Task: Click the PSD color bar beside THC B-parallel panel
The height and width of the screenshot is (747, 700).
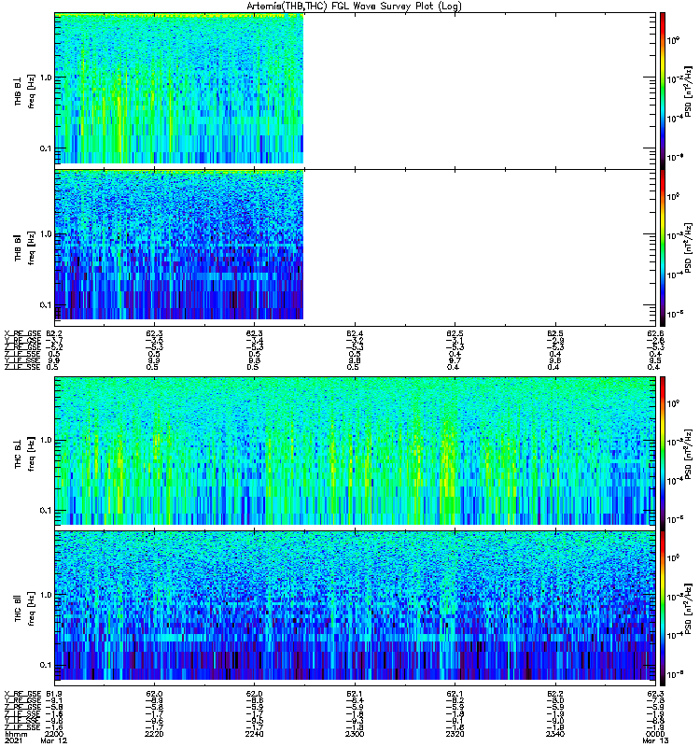Action: click(663, 609)
